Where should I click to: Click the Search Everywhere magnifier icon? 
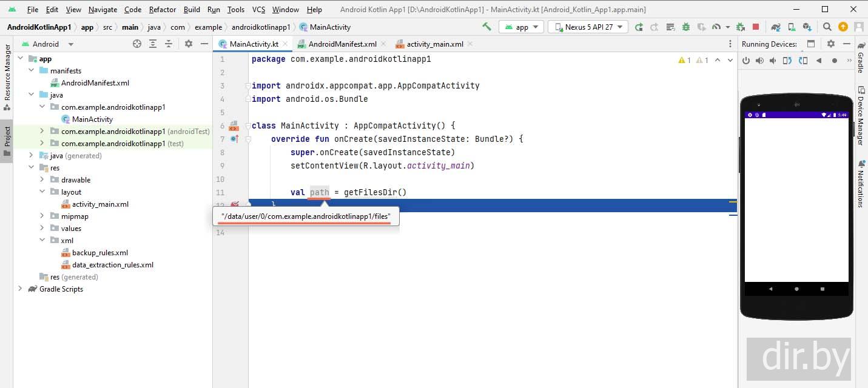(x=827, y=27)
